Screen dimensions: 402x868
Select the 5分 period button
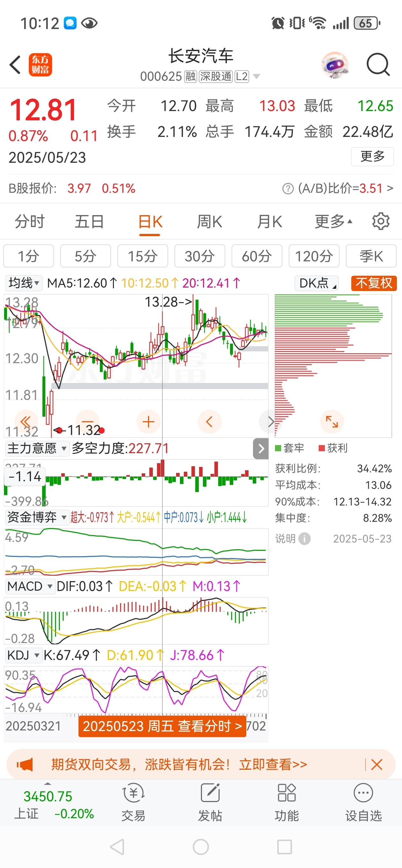click(86, 256)
